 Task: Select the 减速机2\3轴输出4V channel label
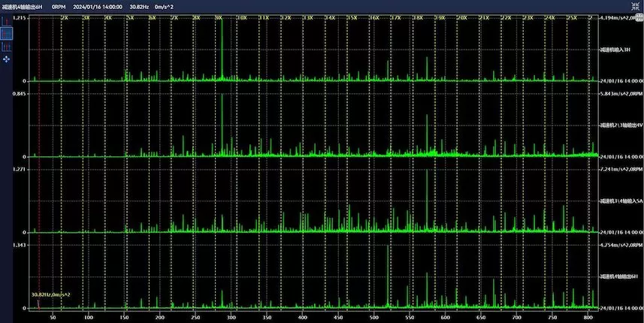pyautogui.click(x=621, y=125)
